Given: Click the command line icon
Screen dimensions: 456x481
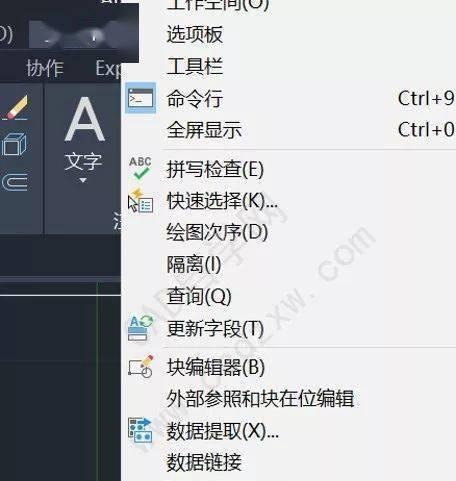Looking at the screenshot, I should point(140,98).
